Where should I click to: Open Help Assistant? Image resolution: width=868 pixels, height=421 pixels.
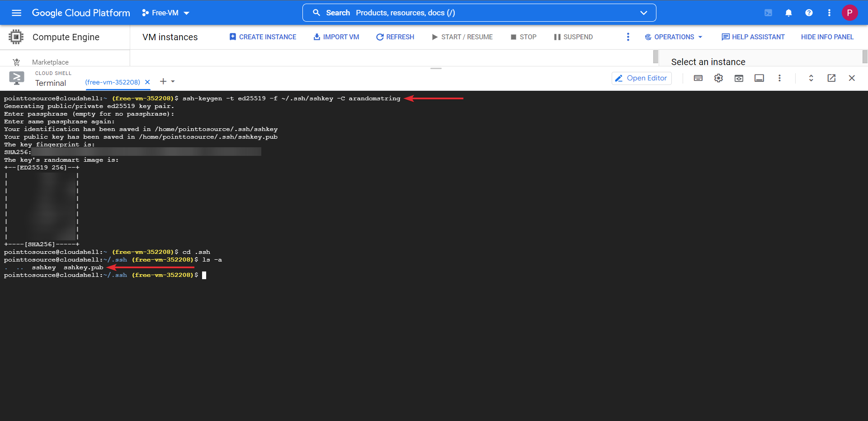coord(753,37)
